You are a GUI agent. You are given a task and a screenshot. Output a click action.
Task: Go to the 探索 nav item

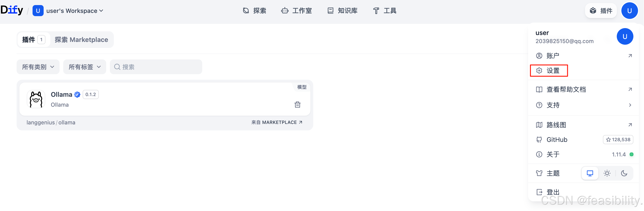coord(255,11)
